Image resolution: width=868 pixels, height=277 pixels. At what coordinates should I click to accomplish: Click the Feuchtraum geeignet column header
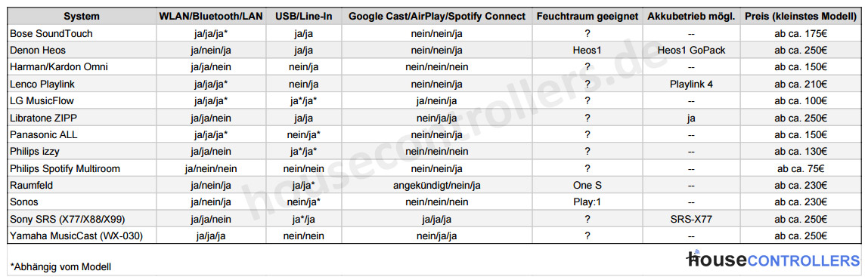point(587,17)
